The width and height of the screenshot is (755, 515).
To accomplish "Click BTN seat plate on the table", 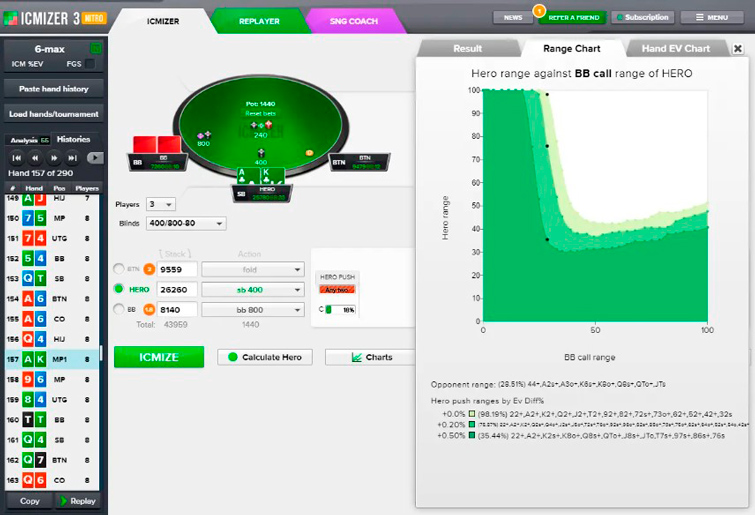I will pyautogui.click(x=360, y=163).
